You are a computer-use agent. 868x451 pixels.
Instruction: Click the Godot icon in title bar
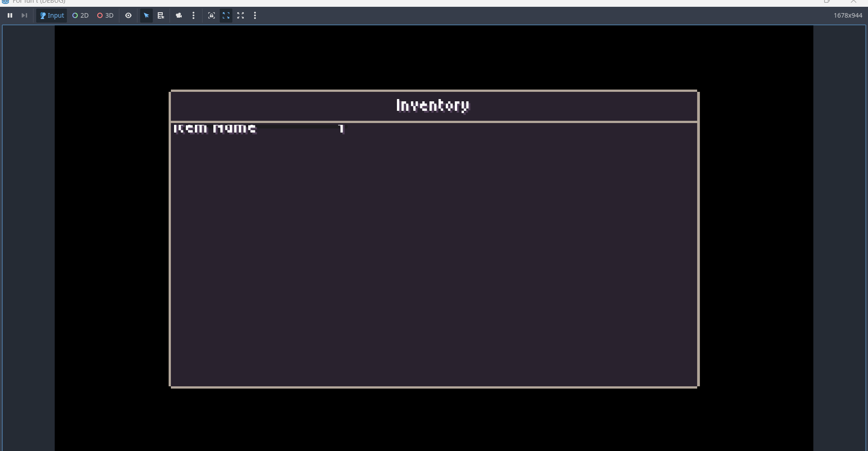(5, 2)
